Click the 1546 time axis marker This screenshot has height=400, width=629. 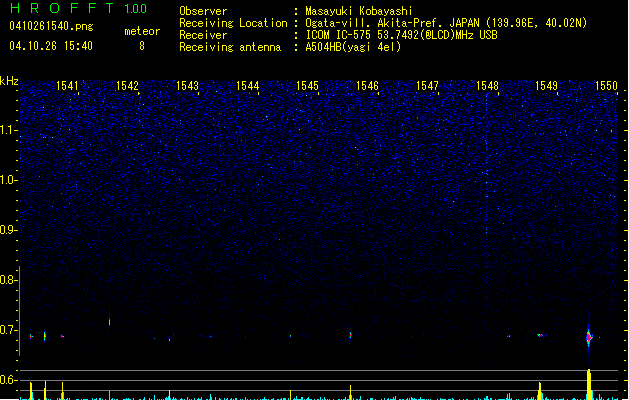(x=367, y=86)
